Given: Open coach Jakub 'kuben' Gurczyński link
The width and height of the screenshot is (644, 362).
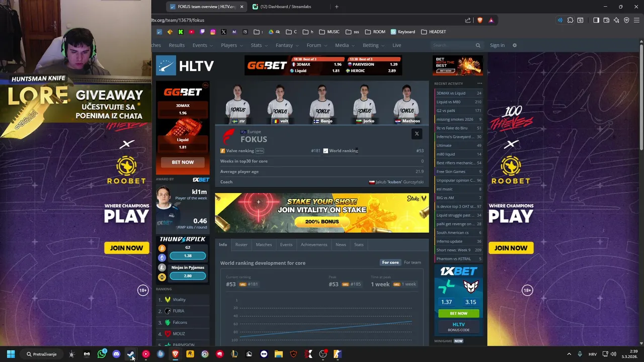Looking at the screenshot, I should click(x=399, y=182).
